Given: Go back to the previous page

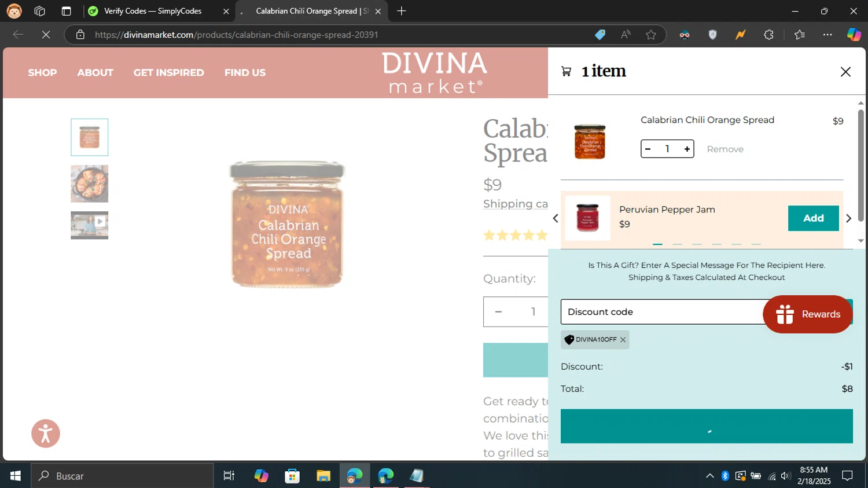Looking at the screenshot, I should point(18,35).
